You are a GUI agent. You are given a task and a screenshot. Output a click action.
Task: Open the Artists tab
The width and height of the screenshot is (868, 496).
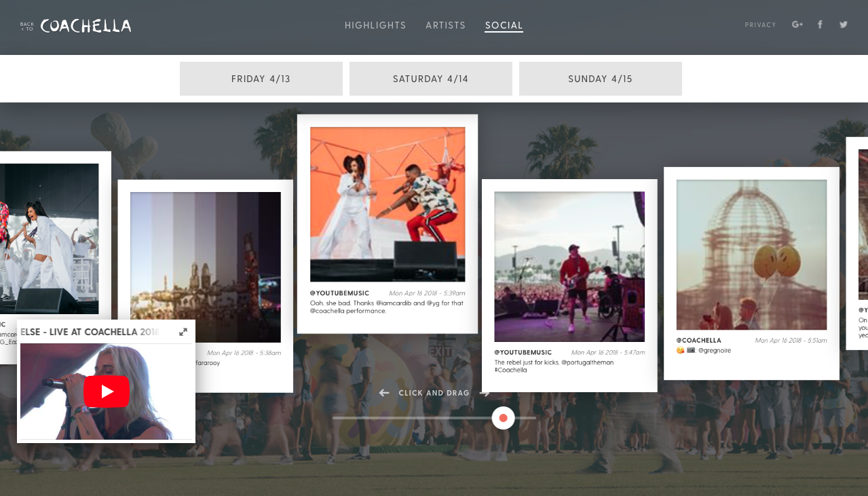(x=446, y=25)
